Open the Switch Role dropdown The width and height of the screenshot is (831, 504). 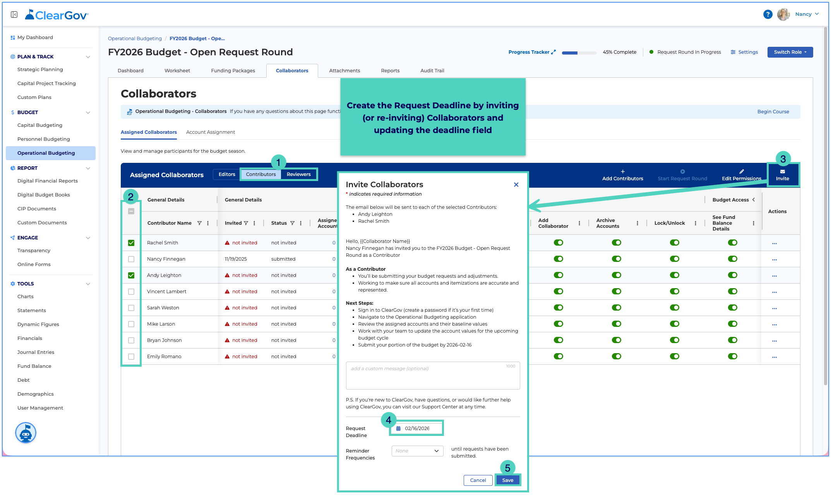click(790, 52)
